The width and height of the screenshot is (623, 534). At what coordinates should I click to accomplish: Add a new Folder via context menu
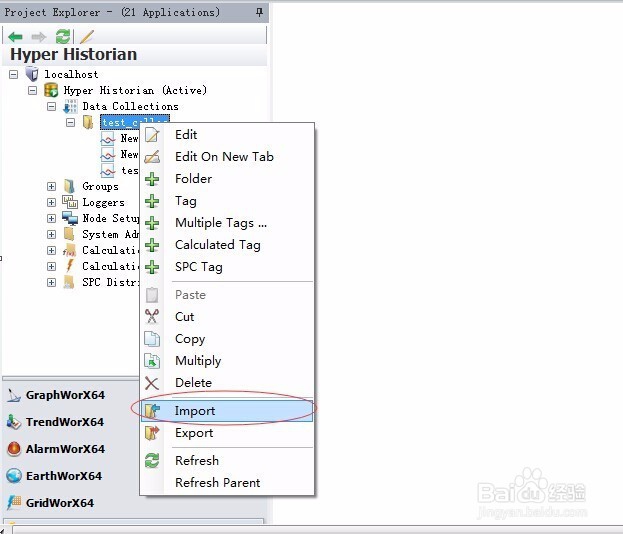pos(227,179)
